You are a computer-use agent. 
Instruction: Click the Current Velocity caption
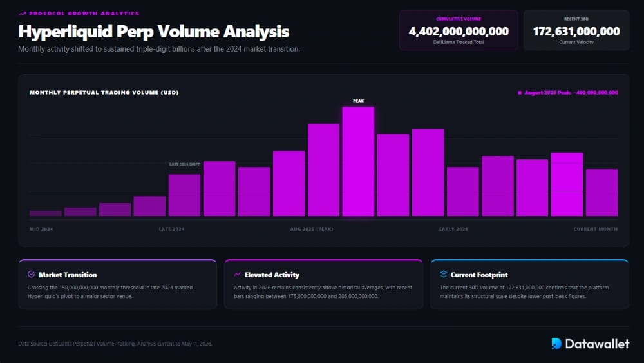(576, 42)
